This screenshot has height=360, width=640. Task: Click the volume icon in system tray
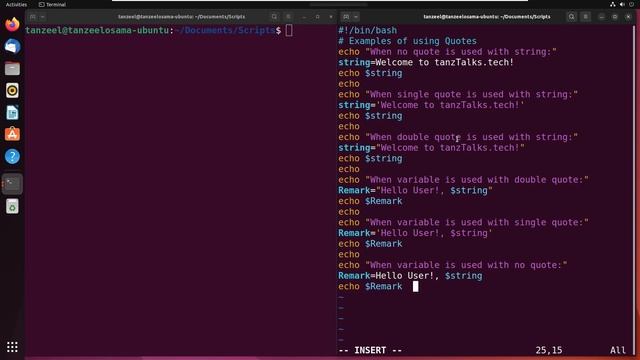[x=622, y=4]
